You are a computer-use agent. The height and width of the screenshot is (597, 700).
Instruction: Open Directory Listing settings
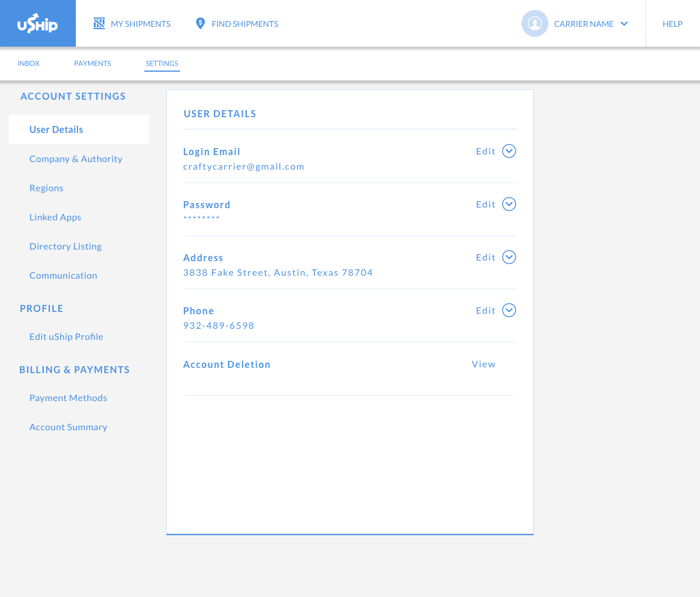65,247
